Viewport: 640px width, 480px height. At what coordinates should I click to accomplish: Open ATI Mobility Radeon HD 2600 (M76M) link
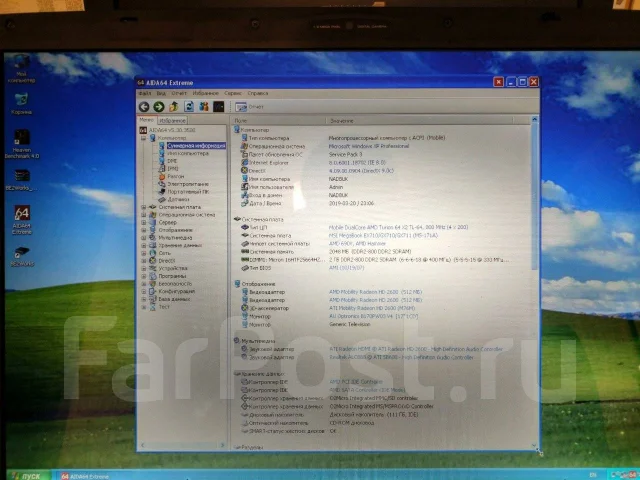[x=372, y=308]
